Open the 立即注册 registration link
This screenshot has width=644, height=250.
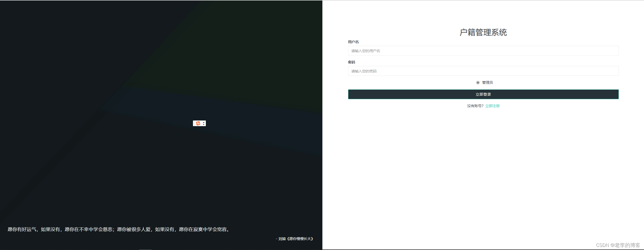click(492, 106)
